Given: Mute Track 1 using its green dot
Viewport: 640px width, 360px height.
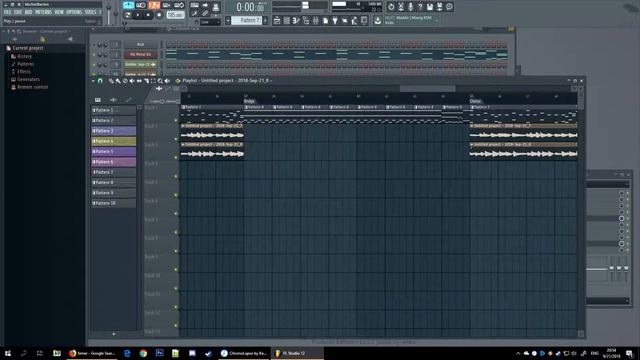Looking at the screenshot, I should 176,120.
